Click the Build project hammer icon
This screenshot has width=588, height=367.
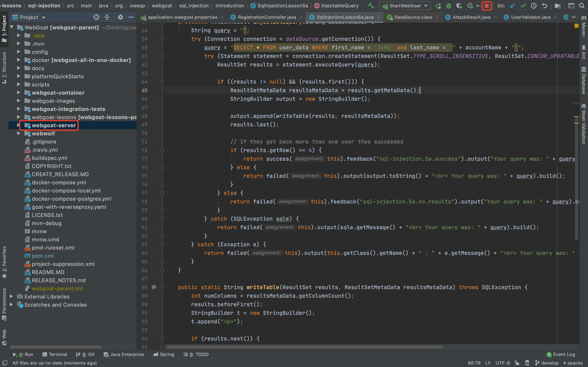click(x=371, y=6)
